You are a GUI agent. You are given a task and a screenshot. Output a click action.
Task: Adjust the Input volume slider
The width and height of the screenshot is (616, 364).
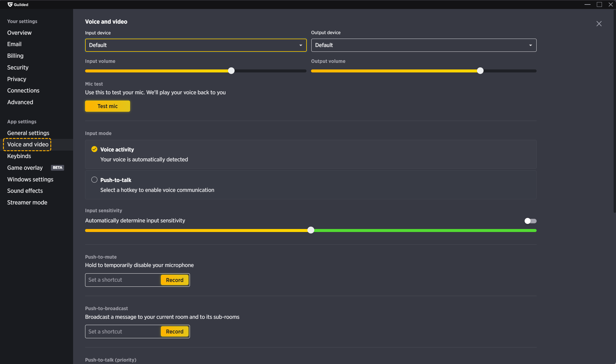tap(231, 71)
